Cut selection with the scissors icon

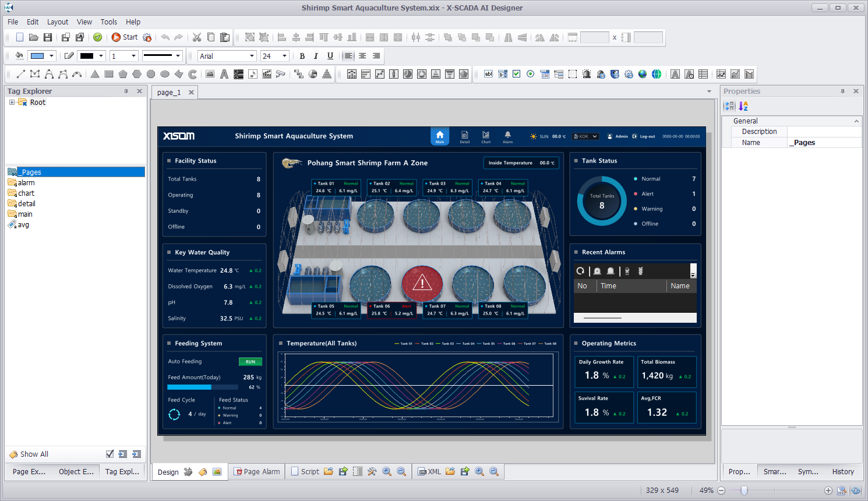[x=197, y=37]
